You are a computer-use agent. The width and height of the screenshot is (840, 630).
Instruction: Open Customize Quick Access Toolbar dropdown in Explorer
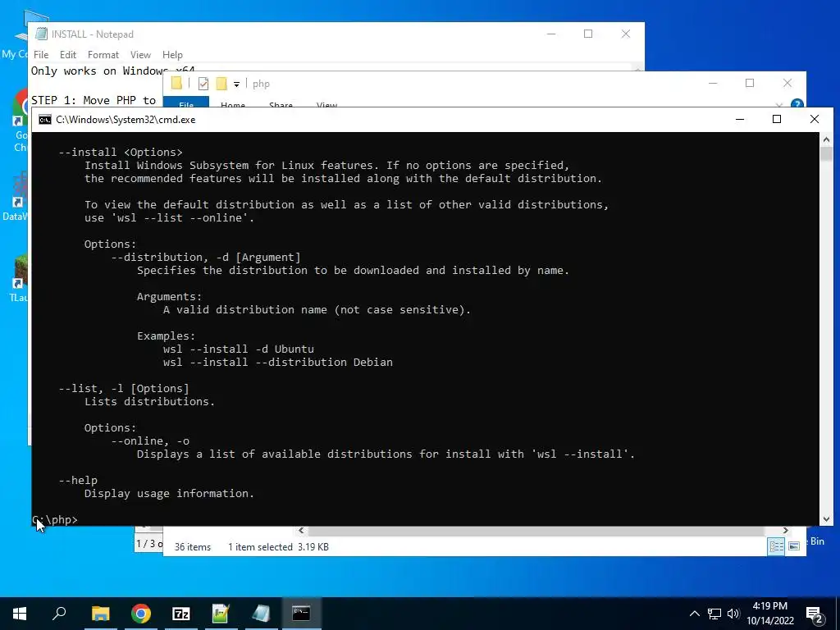(x=236, y=84)
